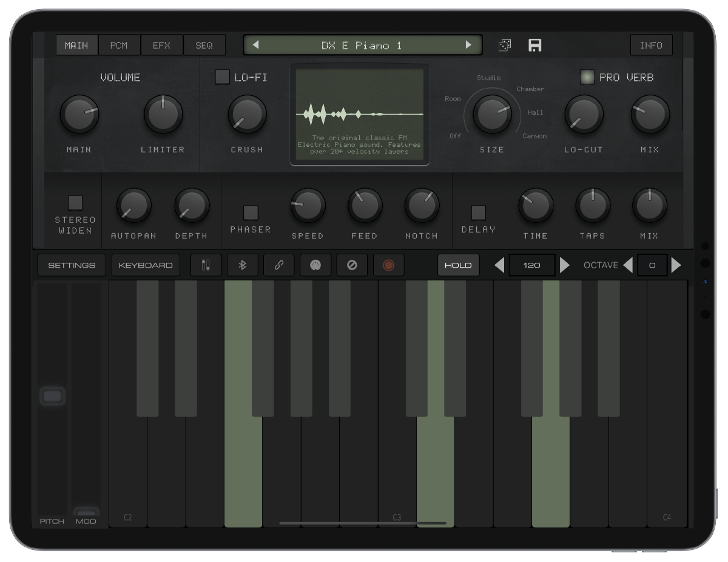Click the chain link icon
Viewport: 728px width, 562px height.
(x=279, y=265)
